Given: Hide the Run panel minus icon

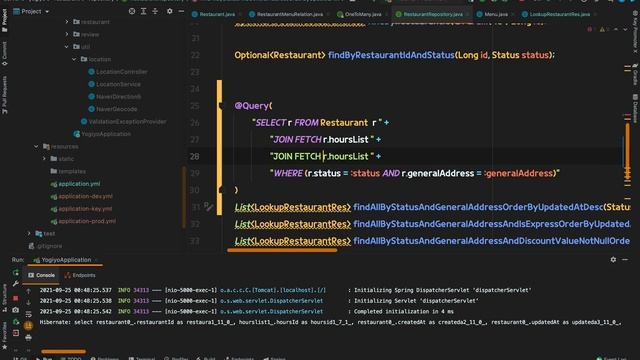Looking at the screenshot, I should coord(625,260).
